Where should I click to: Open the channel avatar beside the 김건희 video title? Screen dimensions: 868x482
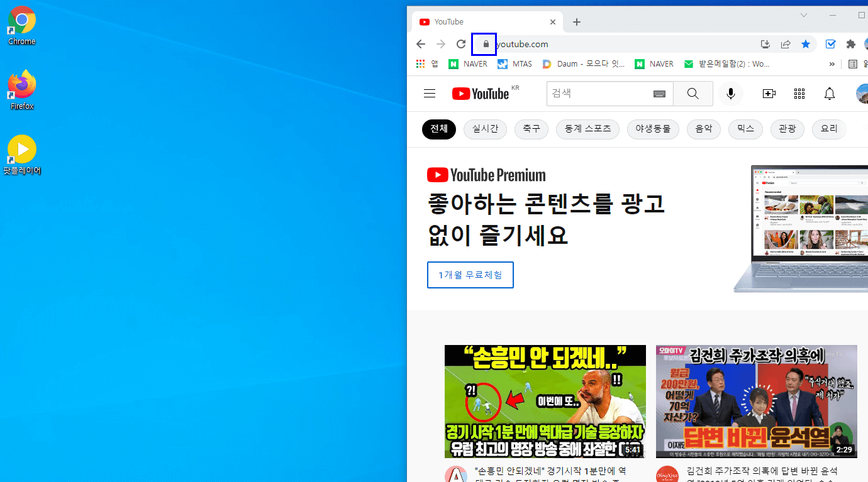tap(667, 474)
